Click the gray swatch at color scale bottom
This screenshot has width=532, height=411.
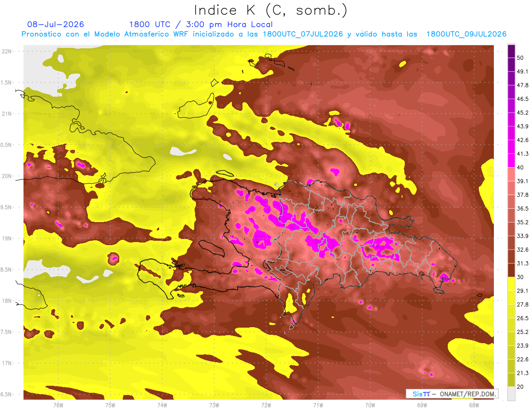[x=511, y=394]
